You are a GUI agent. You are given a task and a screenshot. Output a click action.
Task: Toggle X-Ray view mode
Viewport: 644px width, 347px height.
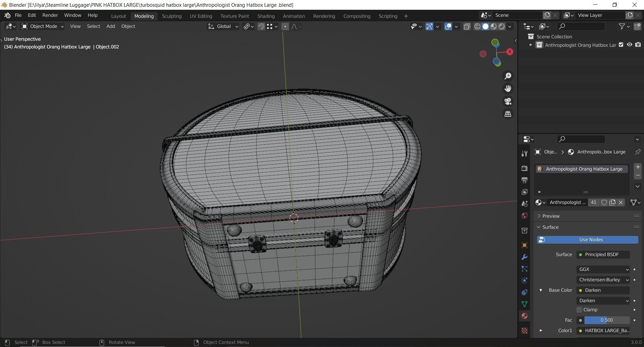coord(467,26)
